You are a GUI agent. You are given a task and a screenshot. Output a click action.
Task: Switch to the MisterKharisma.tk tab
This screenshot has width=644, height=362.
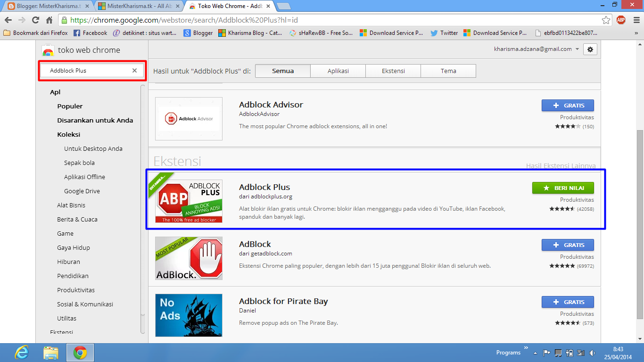(x=139, y=6)
